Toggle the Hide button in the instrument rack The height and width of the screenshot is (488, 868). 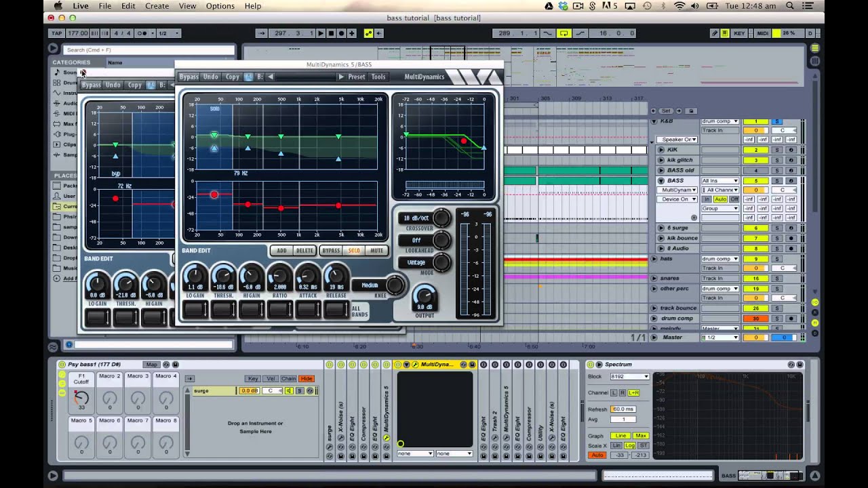(x=307, y=379)
